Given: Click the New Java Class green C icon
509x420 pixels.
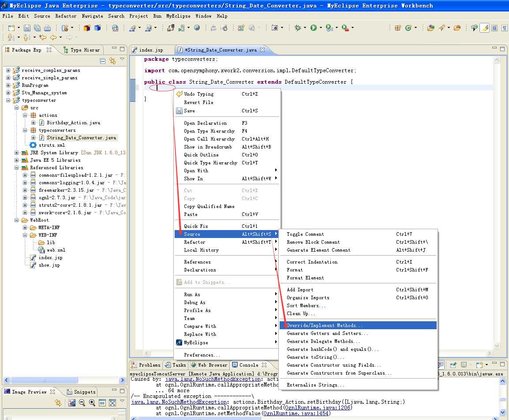Looking at the screenshot, I should [408, 28].
